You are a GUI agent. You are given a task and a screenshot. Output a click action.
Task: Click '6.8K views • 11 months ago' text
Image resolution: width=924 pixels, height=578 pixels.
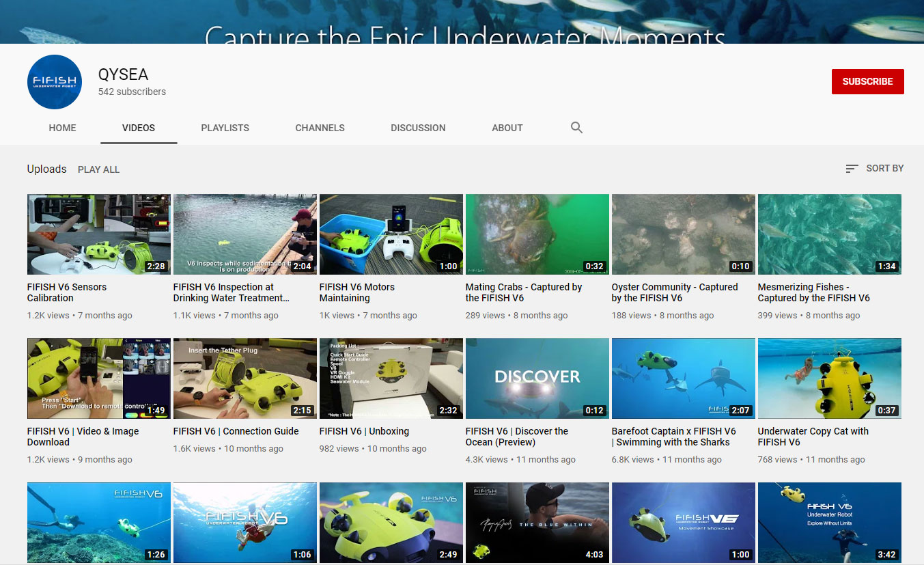(x=667, y=460)
